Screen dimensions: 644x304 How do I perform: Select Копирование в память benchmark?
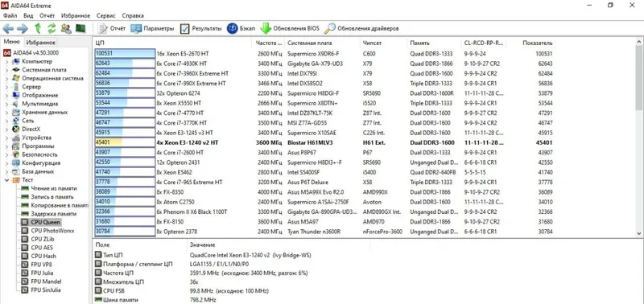click(x=55, y=205)
